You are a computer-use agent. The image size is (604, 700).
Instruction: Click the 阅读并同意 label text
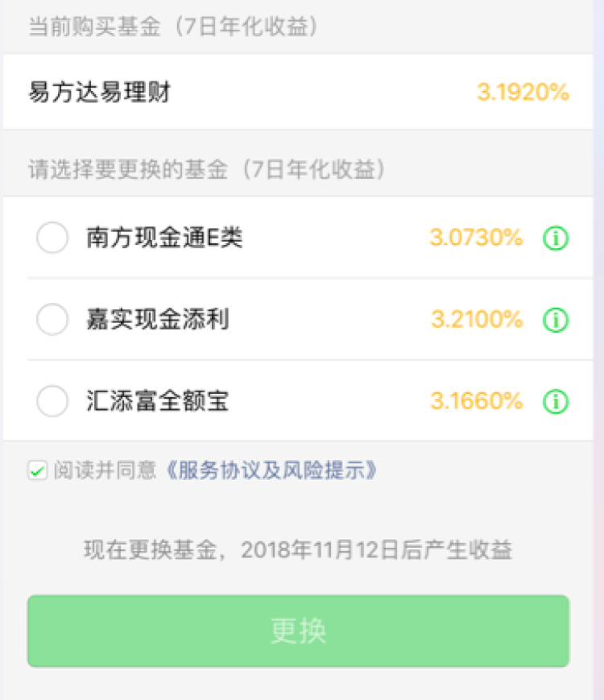105,470
